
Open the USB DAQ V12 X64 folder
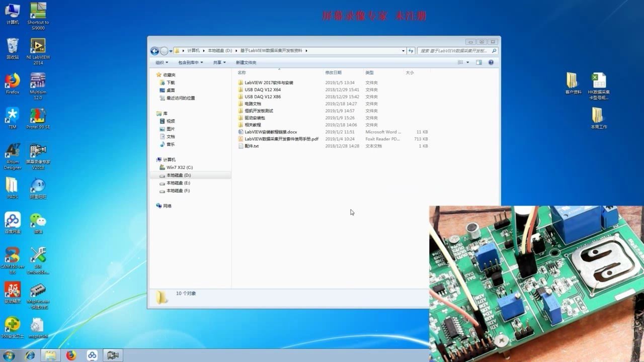(x=260, y=89)
